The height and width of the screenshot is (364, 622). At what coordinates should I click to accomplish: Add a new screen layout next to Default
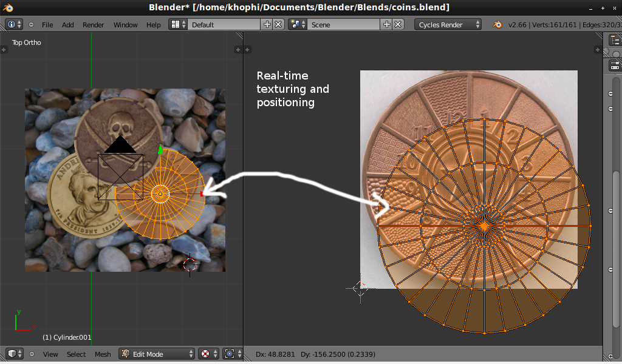click(267, 25)
